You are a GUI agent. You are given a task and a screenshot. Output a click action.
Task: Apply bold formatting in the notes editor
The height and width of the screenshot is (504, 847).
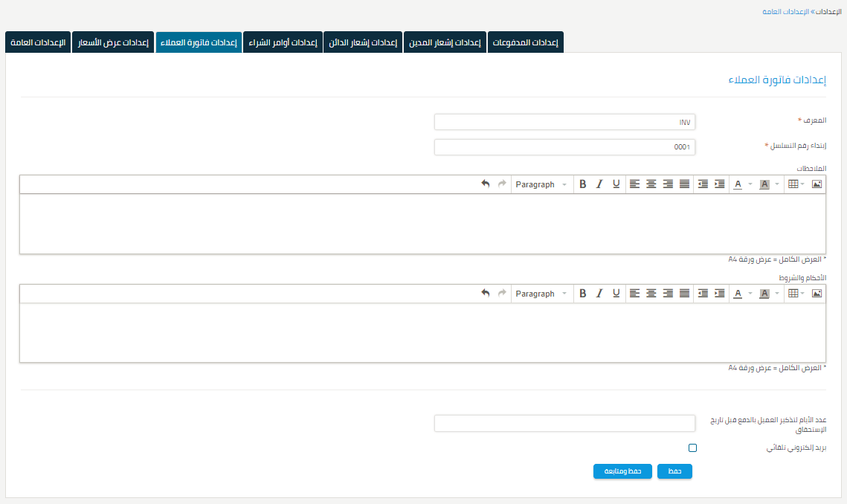(x=582, y=184)
